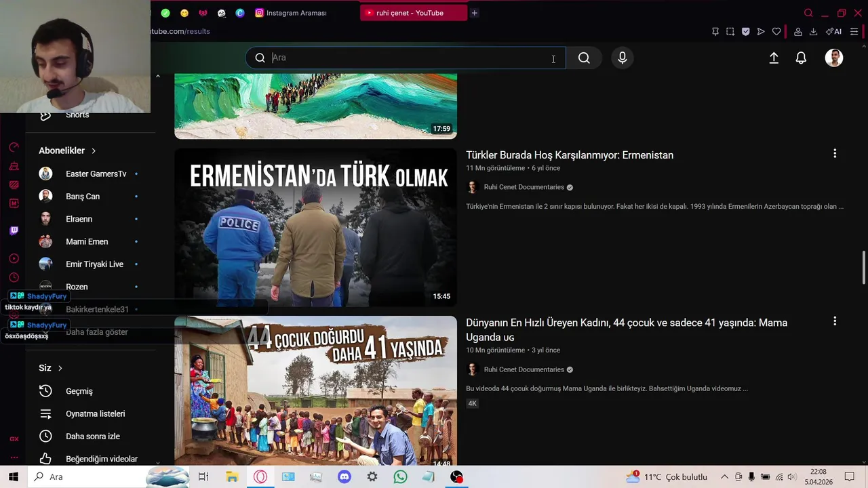This screenshot has width=868, height=488.
Task: Open weather widget 11°C Çok bulutlu
Action: tap(667, 477)
